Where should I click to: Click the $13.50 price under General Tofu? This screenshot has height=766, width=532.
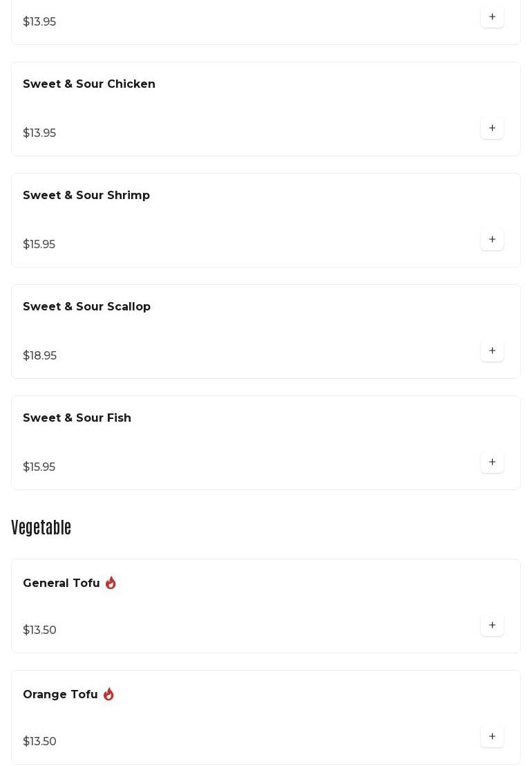pos(39,630)
